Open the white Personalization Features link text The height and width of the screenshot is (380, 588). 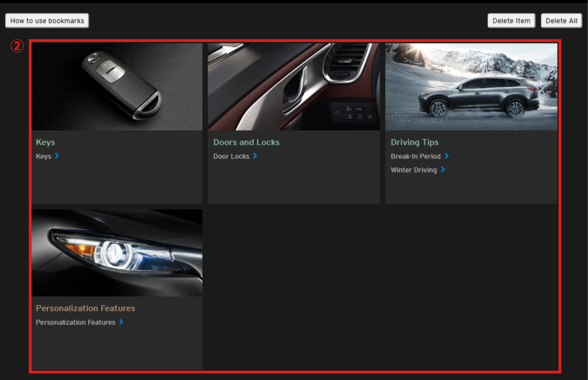pos(76,322)
